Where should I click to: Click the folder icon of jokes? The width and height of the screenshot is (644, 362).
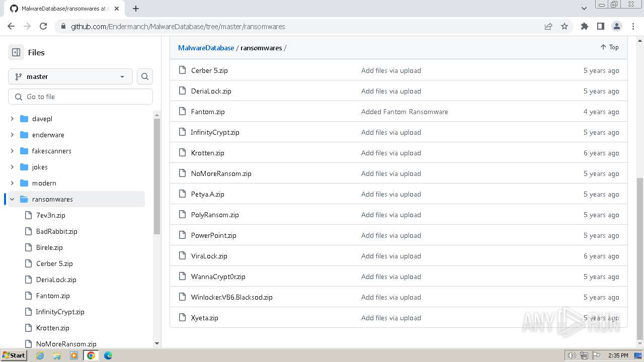[24, 167]
